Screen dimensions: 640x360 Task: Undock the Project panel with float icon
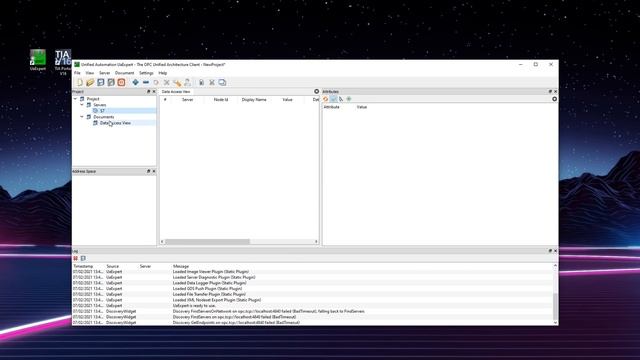(149, 92)
